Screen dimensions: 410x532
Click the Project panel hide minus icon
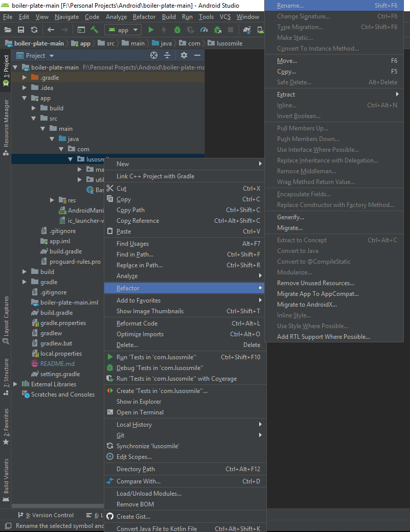(197, 55)
